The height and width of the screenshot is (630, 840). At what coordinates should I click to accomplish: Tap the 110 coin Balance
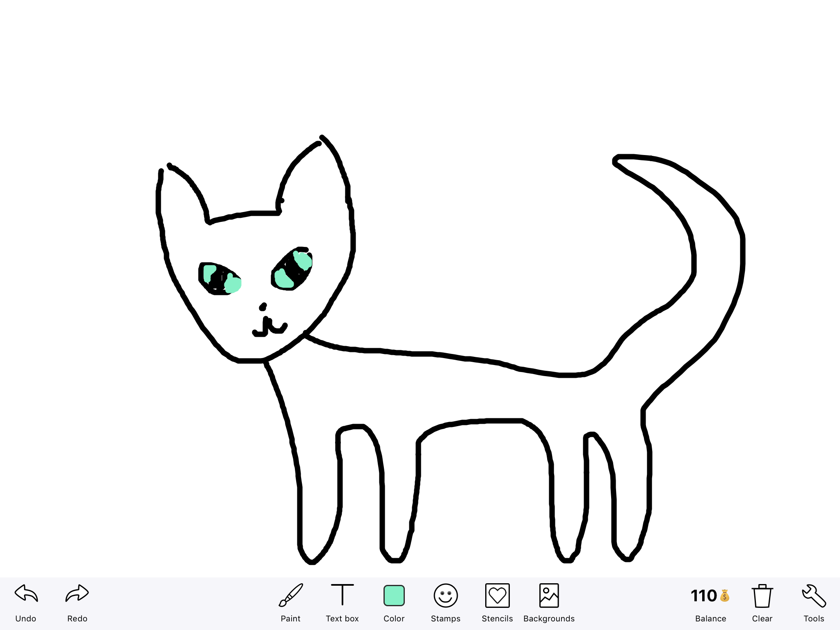(x=704, y=596)
